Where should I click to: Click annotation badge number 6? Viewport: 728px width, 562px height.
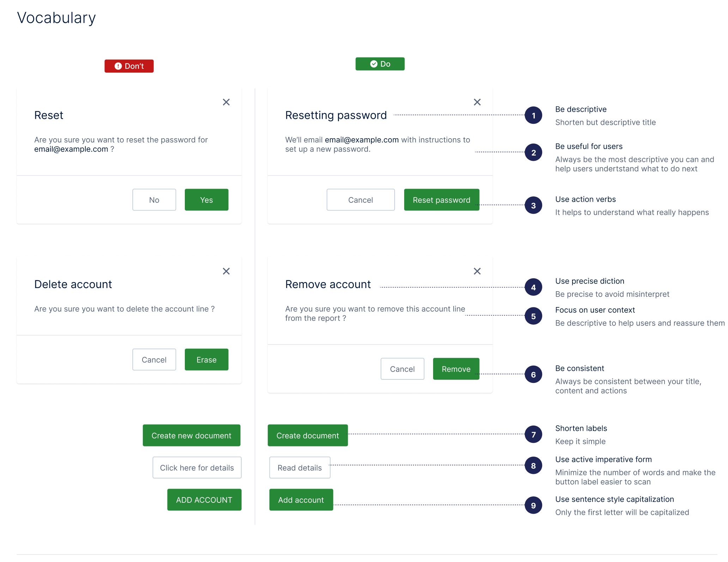[x=533, y=374]
